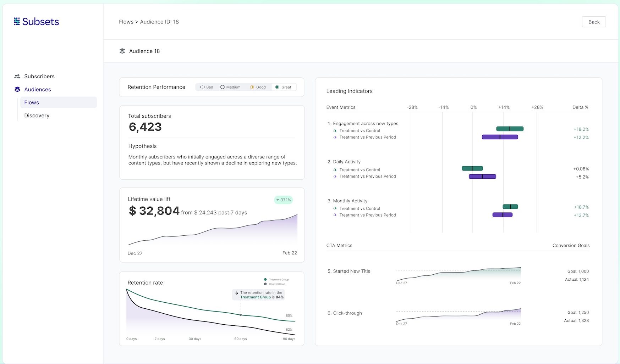620x364 pixels.
Task: Select the Good retention performance option
Action: 258,87
